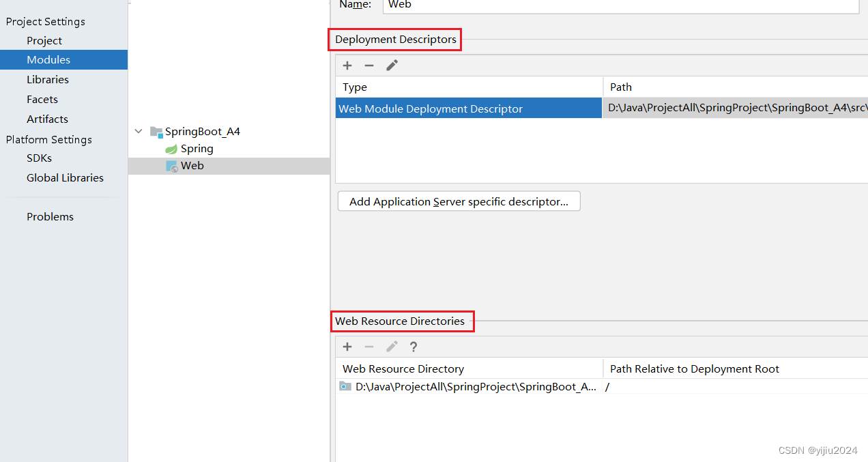Click Add Application Server specific descriptor
Screen dimensions: 868x462
pos(459,201)
